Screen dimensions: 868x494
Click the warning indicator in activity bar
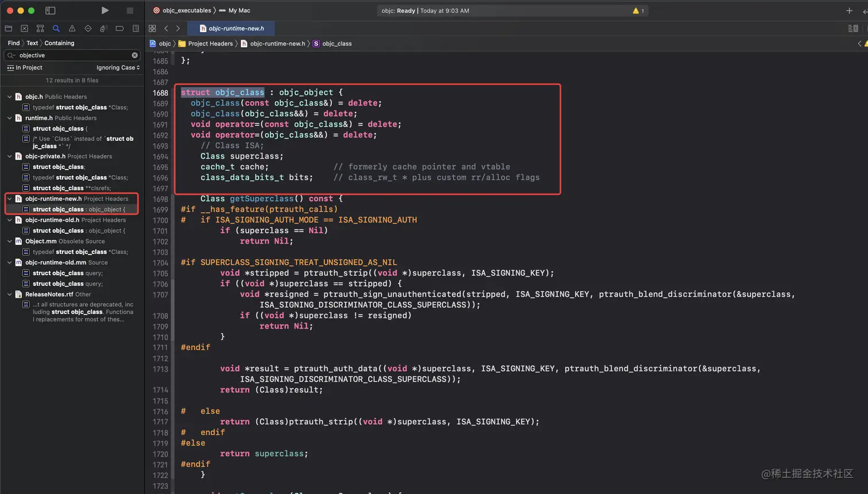[x=638, y=10]
